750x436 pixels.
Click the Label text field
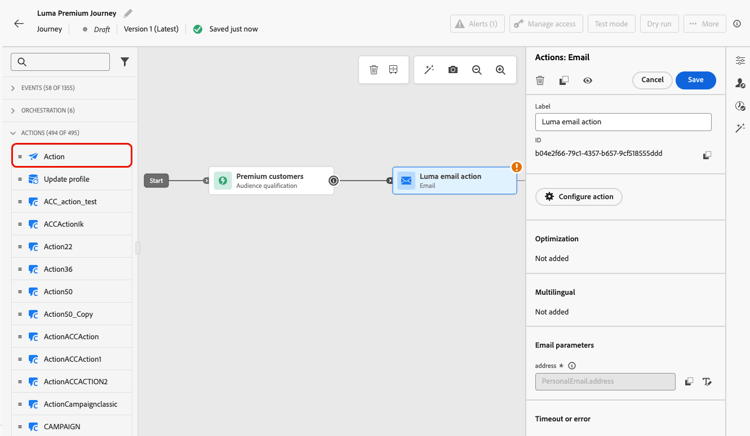[x=623, y=122]
